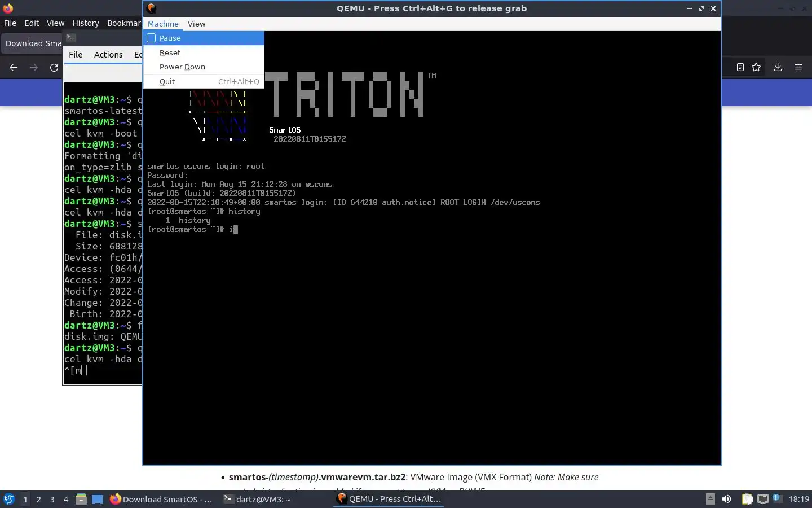
Task: Toggle Firefox reader view icon
Action: pos(740,67)
